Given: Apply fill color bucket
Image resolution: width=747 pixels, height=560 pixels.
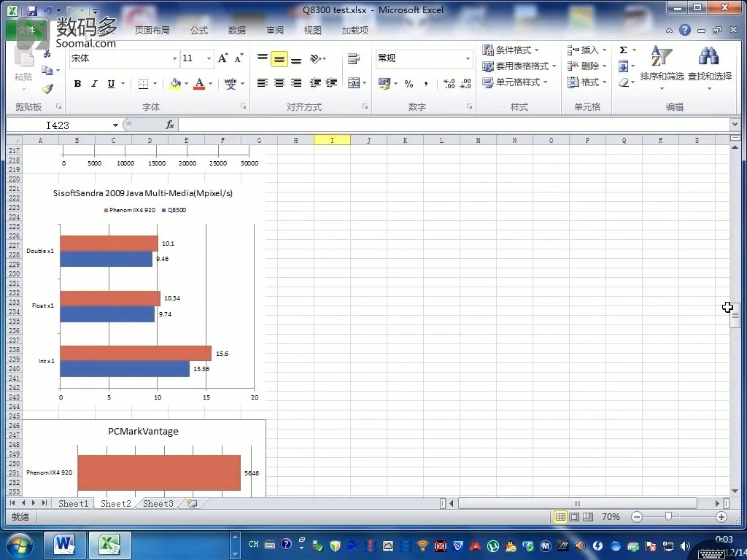Looking at the screenshot, I should (x=175, y=84).
